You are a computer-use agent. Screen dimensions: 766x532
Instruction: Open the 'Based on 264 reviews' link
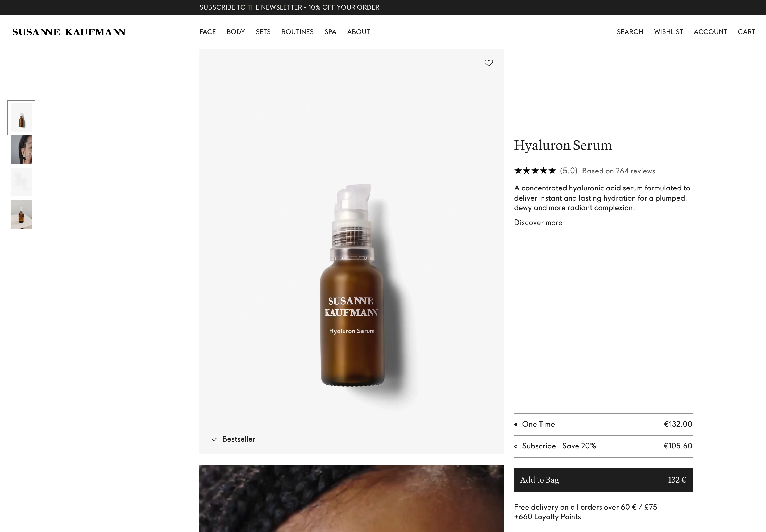coord(618,171)
